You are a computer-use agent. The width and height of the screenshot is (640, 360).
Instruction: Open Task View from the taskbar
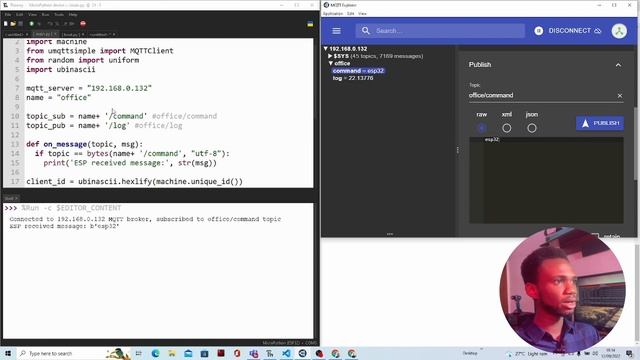coord(138,353)
